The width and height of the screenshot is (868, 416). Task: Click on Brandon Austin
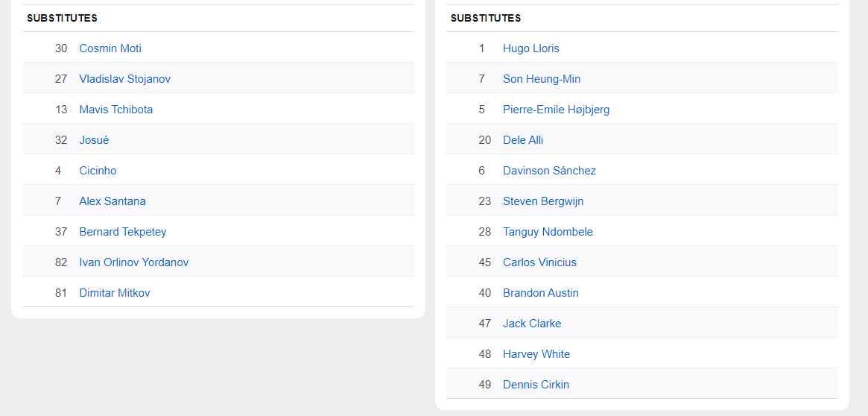(x=541, y=293)
